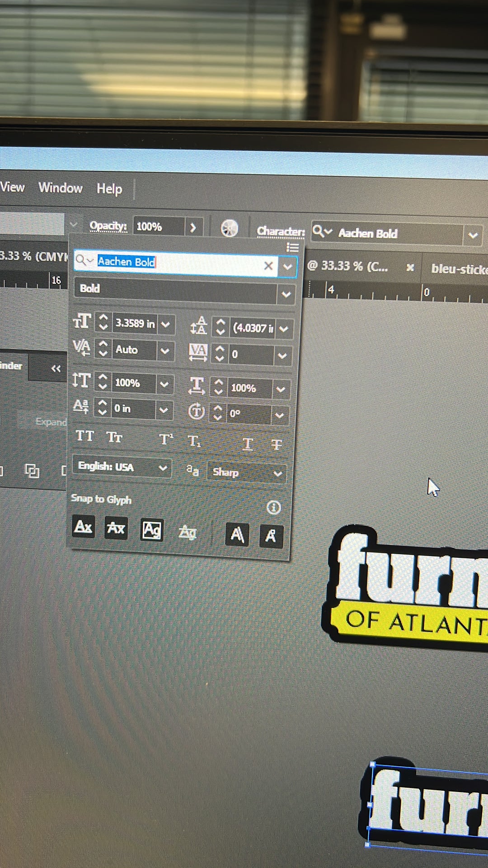
Task: Toggle Snap to Glyph Bounds icon
Action: pyautogui.click(x=151, y=530)
